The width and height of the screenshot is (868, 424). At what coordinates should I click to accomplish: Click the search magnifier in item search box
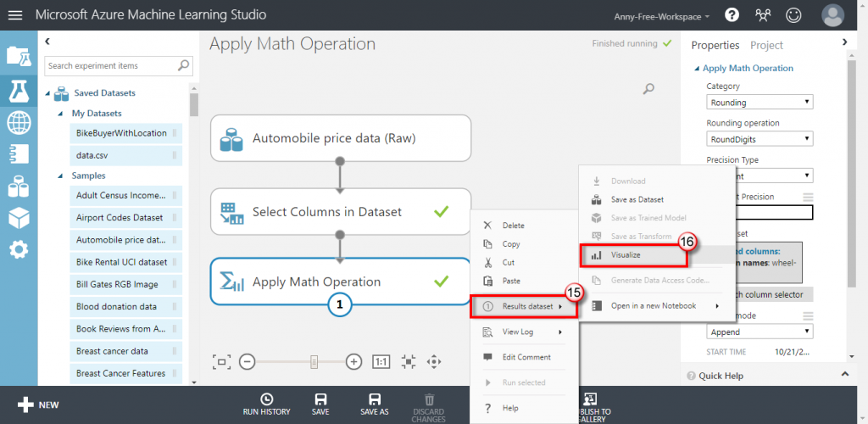pos(183,65)
